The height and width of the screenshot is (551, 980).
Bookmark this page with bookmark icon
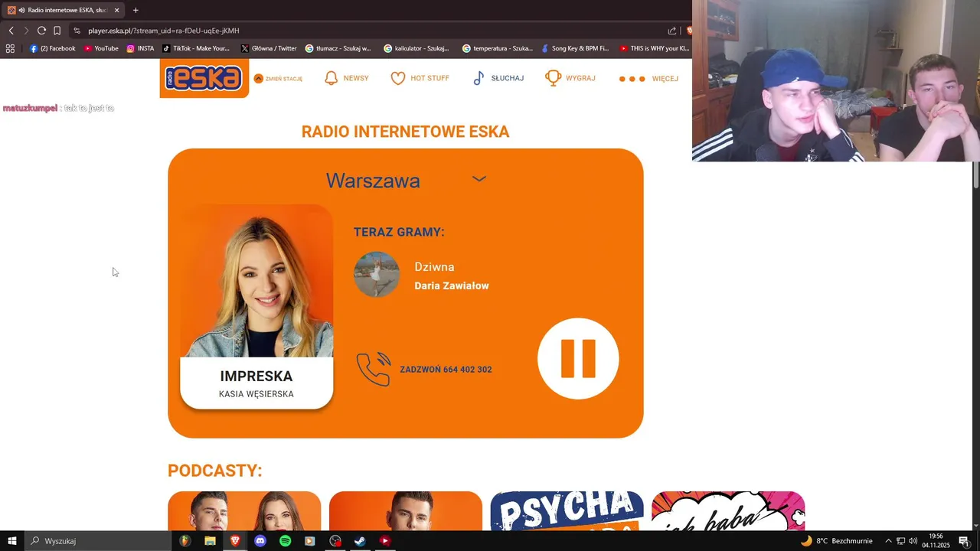(57, 31)
